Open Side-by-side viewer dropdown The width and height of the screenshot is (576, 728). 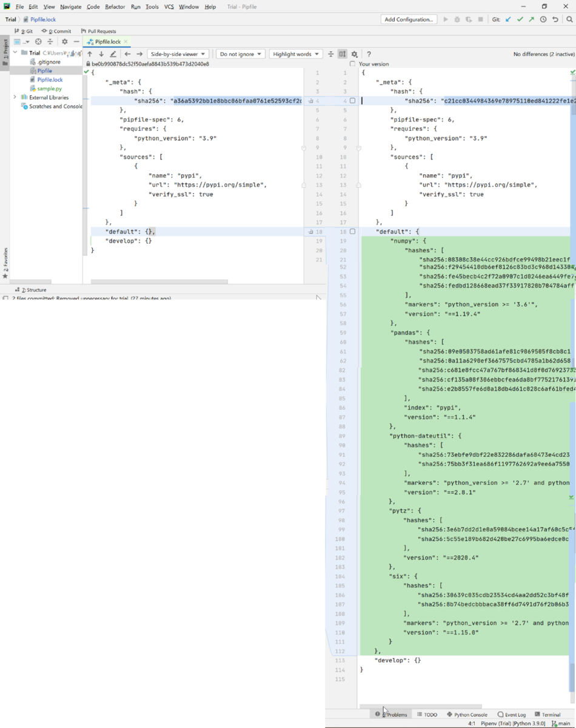178,54
